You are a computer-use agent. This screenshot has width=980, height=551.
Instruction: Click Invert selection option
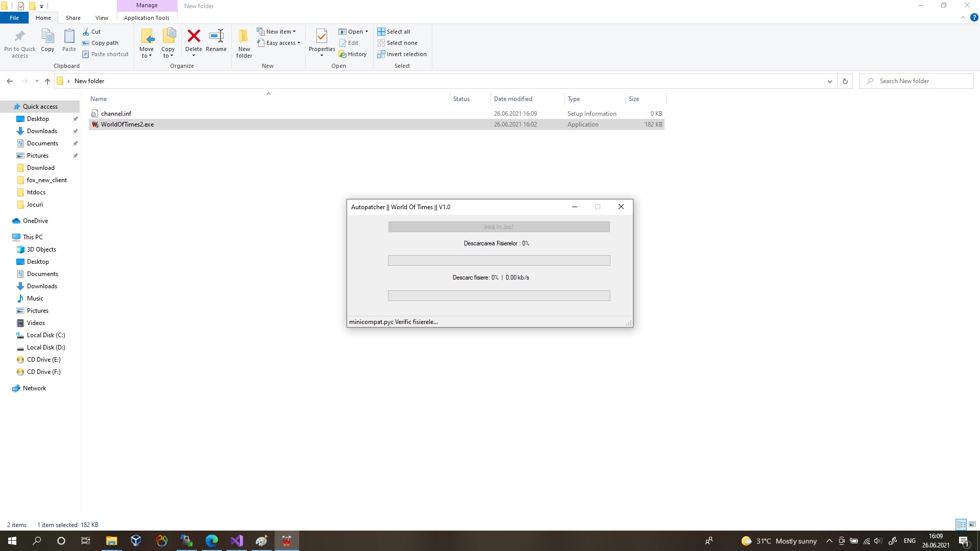402,54
